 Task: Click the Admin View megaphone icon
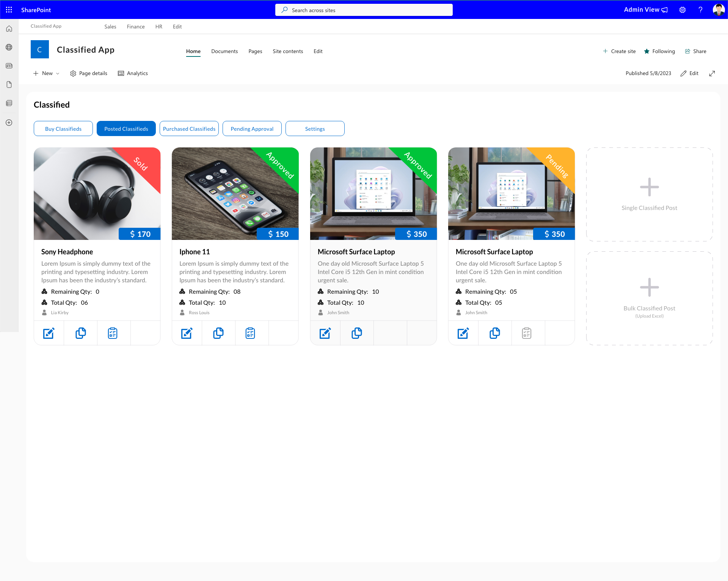[664, 10]
